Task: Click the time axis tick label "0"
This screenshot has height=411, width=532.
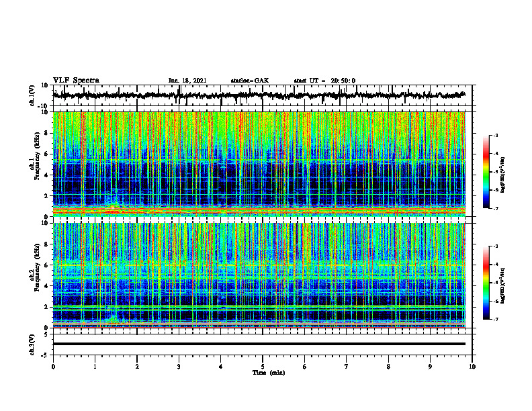Action: tap(53, 367)
